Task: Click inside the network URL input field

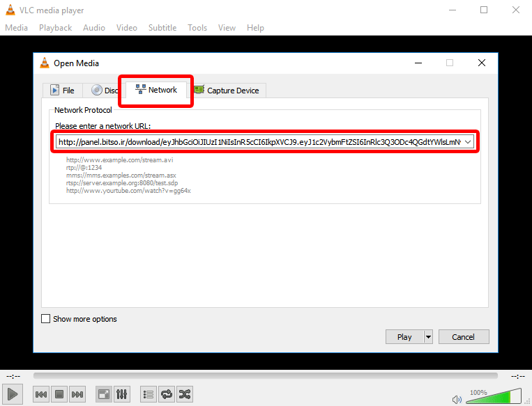Action: (x=258, y=142)
